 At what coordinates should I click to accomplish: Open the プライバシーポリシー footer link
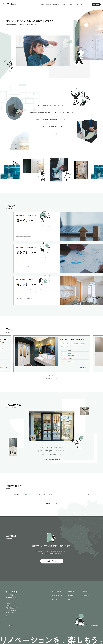10,625
